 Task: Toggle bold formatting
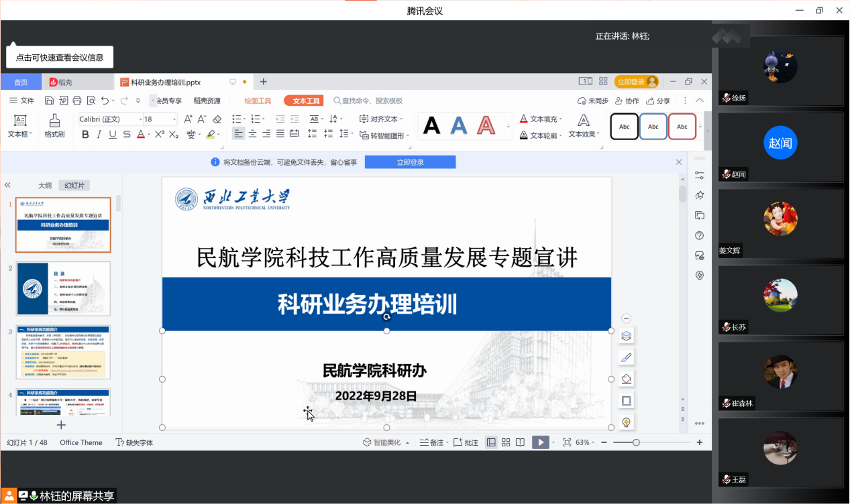coord(85,134)
